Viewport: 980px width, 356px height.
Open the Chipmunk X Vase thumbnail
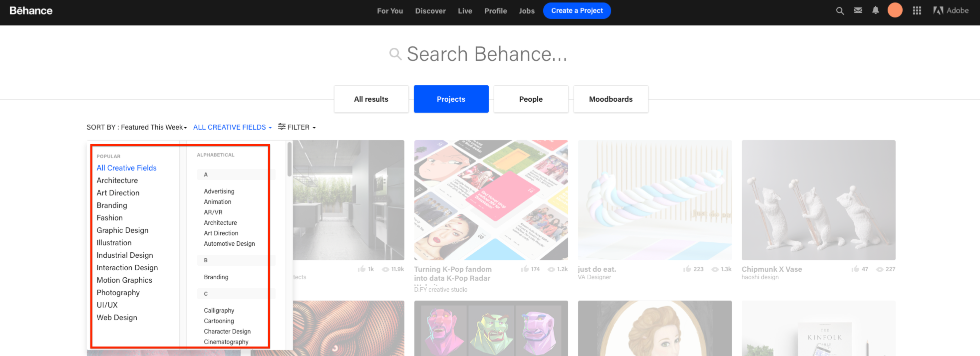tap(819, 200)
